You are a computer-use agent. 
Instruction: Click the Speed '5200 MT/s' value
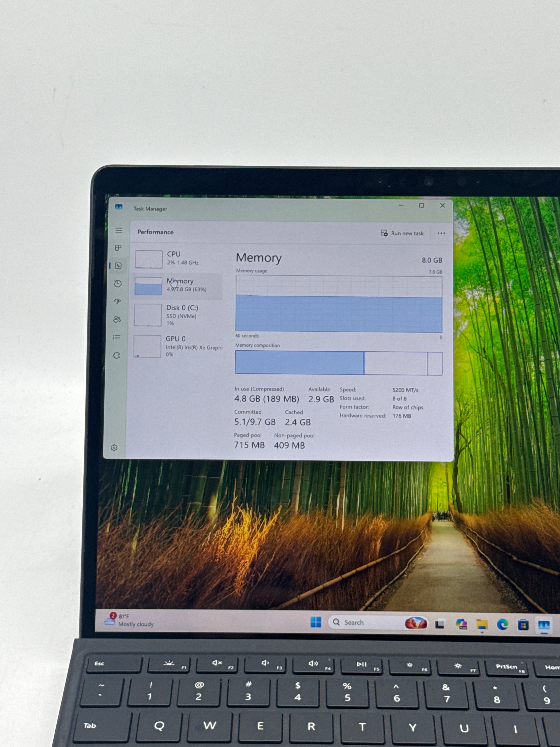pyautogui.click(x=405, y=390)
